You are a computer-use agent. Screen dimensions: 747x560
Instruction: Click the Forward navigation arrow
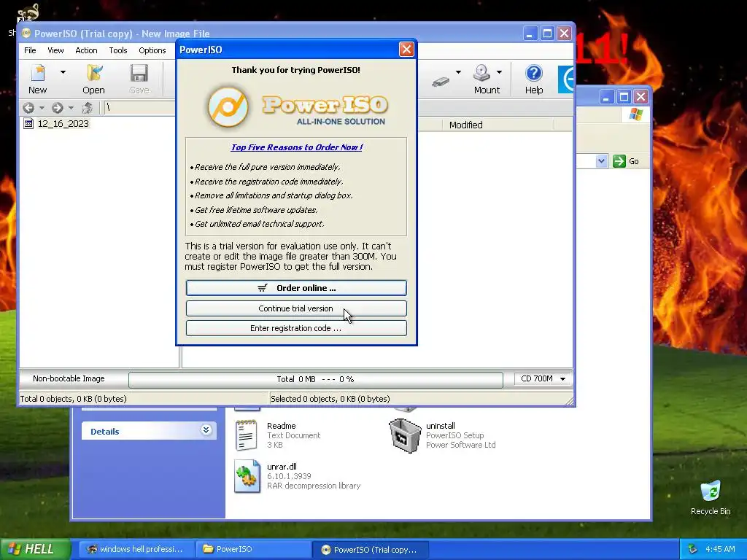point(58,108)
